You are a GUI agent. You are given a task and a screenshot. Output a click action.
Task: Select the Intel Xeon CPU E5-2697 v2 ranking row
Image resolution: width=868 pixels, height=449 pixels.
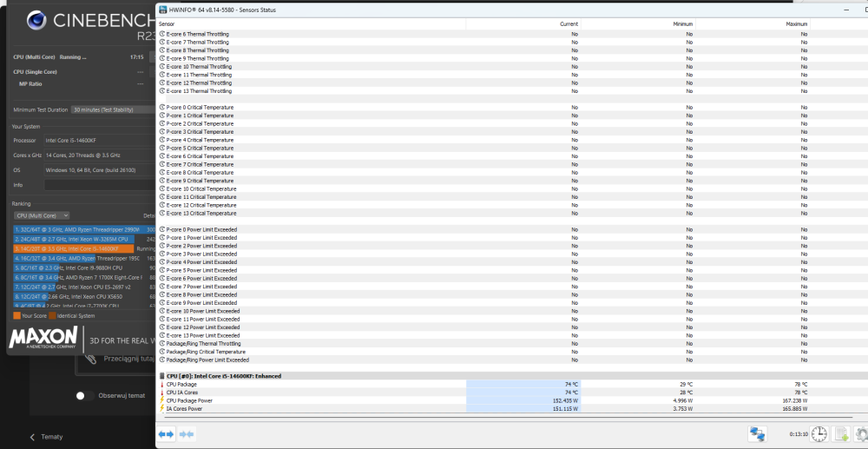(85, 287)
